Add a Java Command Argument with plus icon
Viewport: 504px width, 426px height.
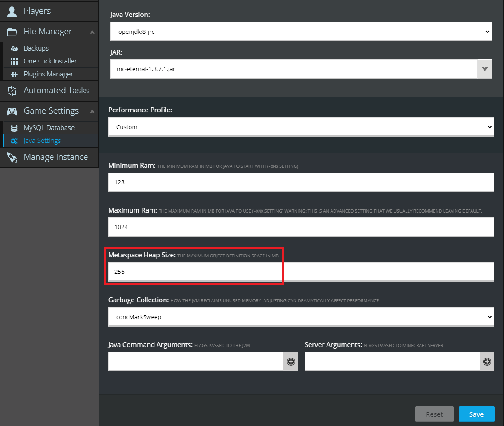291,362
